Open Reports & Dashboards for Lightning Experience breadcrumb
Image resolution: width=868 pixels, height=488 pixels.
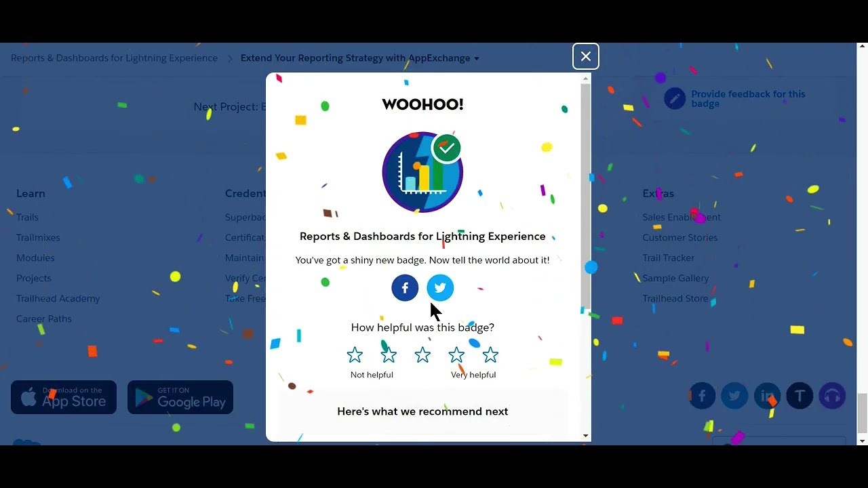114,58
